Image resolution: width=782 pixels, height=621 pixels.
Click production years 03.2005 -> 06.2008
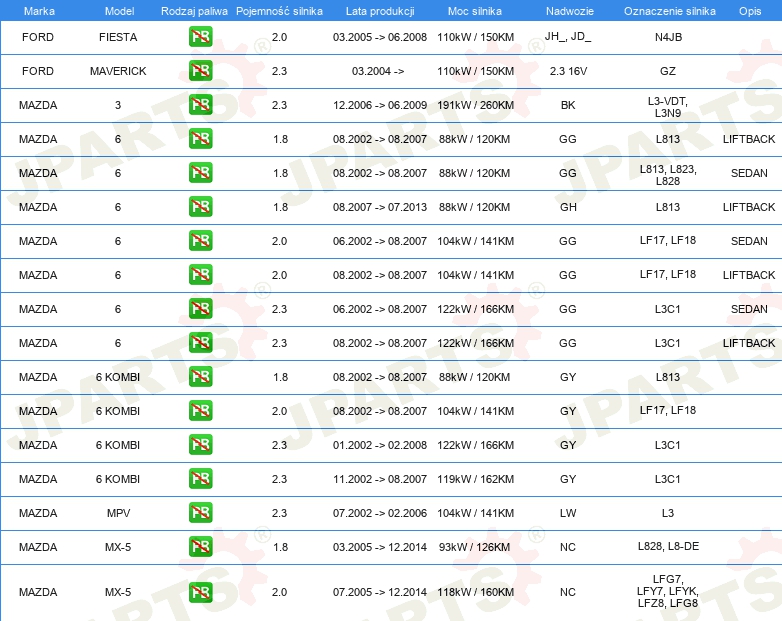coord(380,37)
